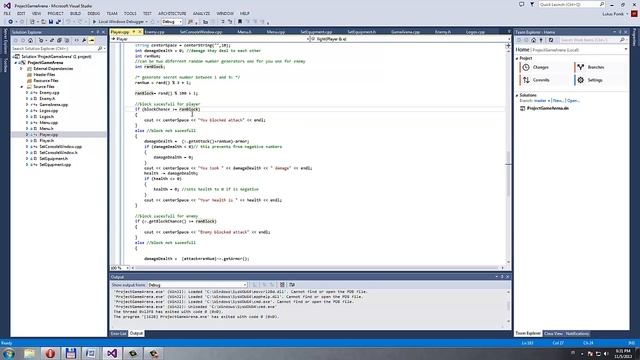Open the Player class scope dropdown
This screenshot has width=640, height=360.
pos(210,39)
